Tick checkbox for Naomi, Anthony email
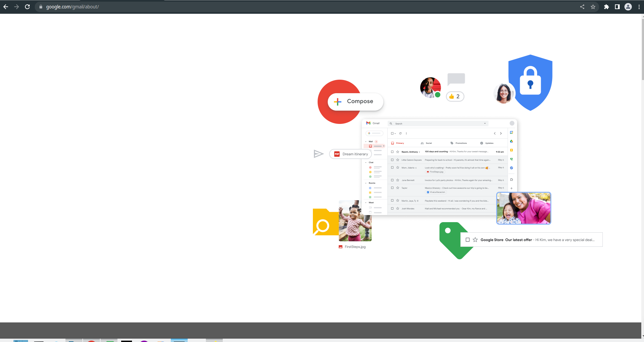 392,152
